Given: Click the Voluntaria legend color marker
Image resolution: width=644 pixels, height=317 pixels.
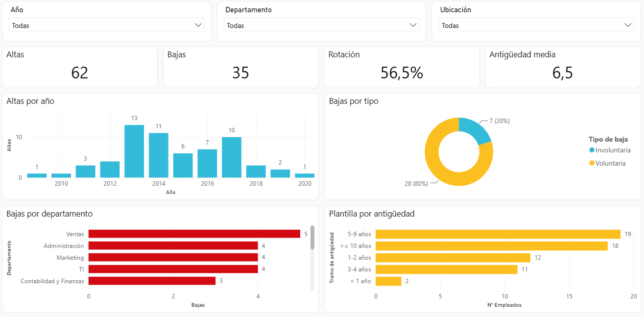Looking at the screenshot, I should (x=592, y=163).
